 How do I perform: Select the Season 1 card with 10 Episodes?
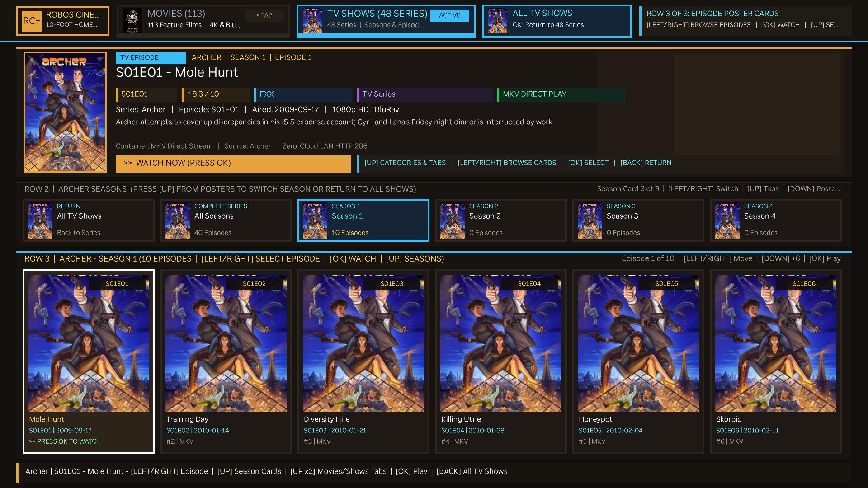(363, 221)
